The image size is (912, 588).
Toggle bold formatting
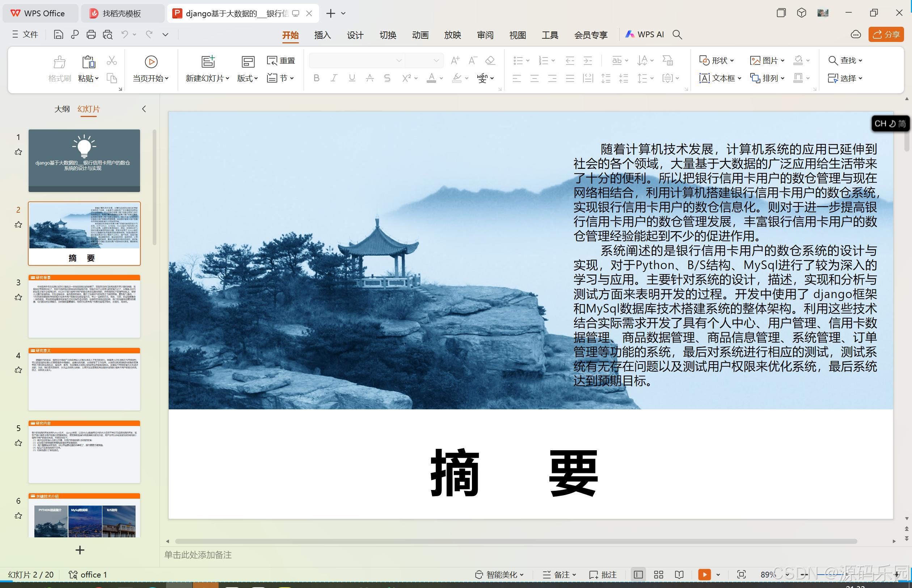pos(316,78)
